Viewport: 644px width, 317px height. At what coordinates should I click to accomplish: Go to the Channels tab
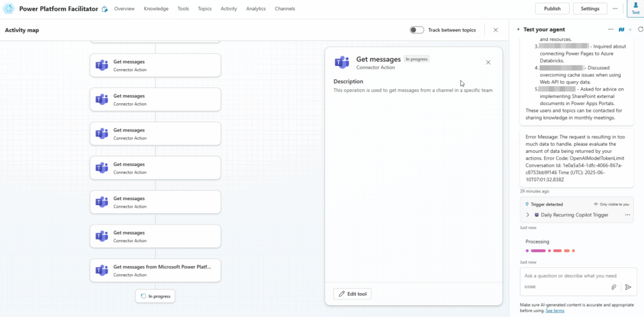(285, 9)
